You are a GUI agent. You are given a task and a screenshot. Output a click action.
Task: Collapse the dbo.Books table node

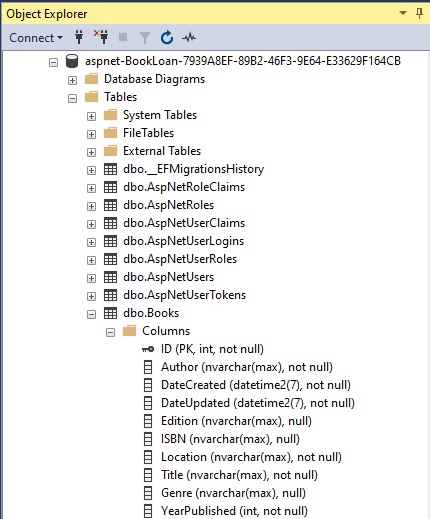point(91,314)
